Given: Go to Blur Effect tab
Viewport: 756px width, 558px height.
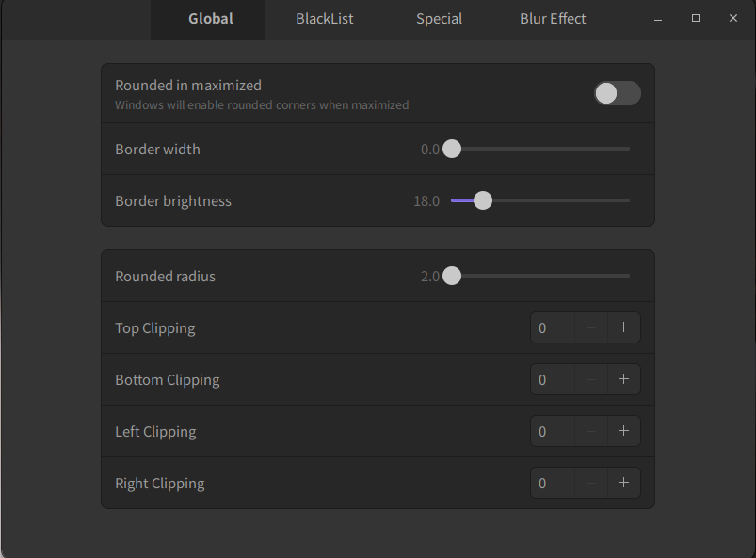Looking at the screenshot, I should [x=553, y=19].
